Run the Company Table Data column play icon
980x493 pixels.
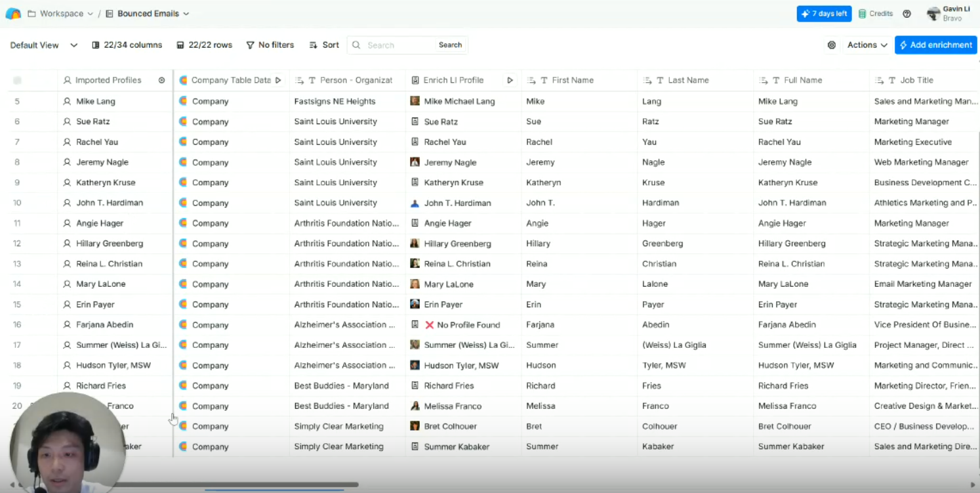278,80
